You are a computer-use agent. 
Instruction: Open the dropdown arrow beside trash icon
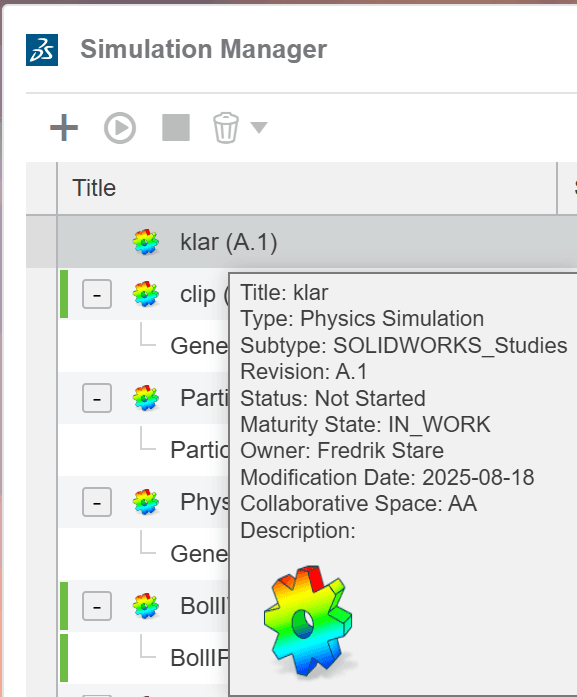coord(259,128)
